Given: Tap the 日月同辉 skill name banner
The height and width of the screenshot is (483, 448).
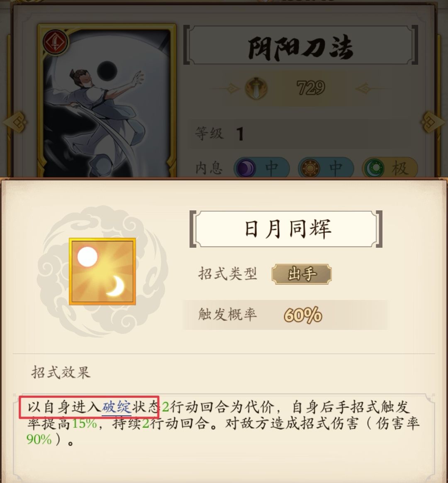Looking at the screenshot, I should coord(286,229).
